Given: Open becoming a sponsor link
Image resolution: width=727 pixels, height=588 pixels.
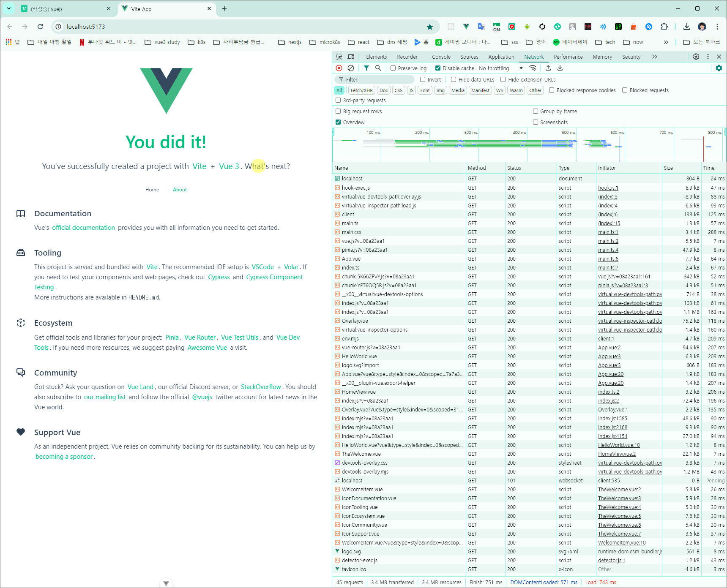Looking at the screenshot, I should [x=64, y=457].
